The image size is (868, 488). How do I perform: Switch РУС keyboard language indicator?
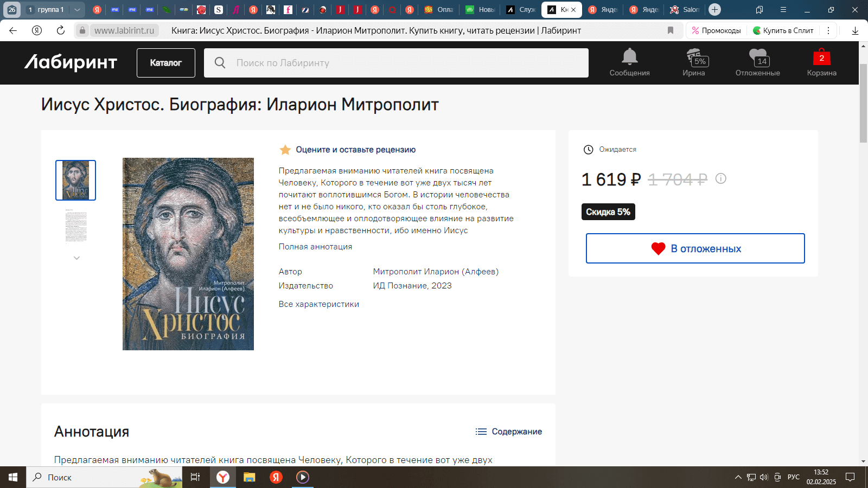click(794, 477)
